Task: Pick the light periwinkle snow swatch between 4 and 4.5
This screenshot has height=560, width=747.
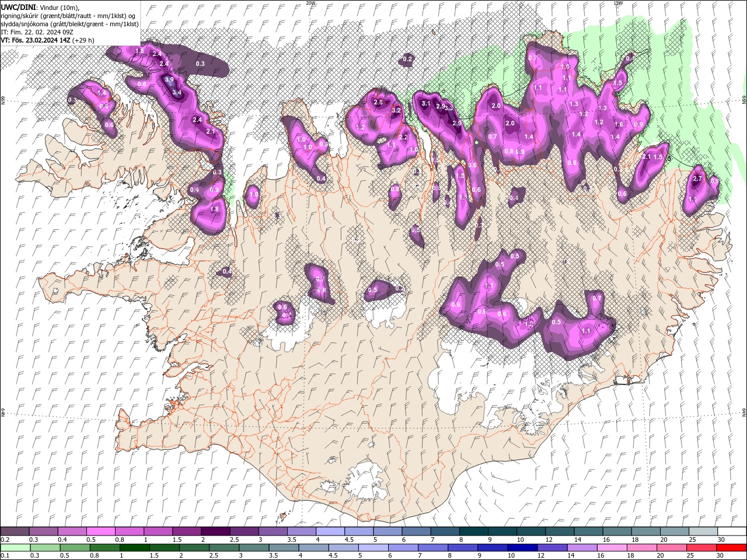Action: (x=330, y=531)
